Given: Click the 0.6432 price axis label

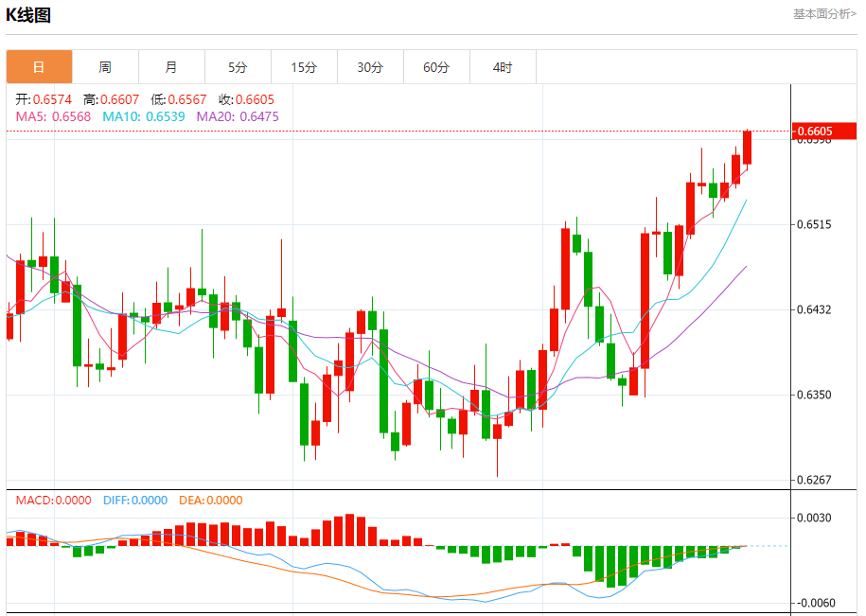Looking at the screenshot, I should pos(814,309).
